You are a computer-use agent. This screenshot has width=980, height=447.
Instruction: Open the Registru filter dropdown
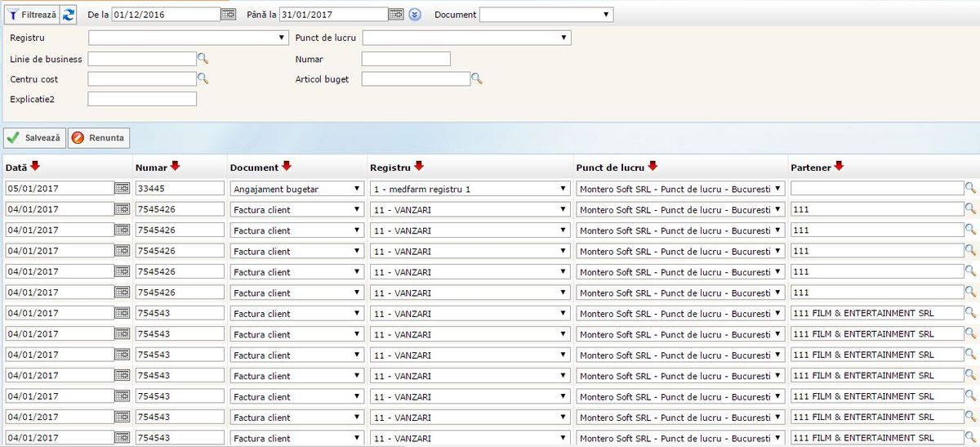188,38
